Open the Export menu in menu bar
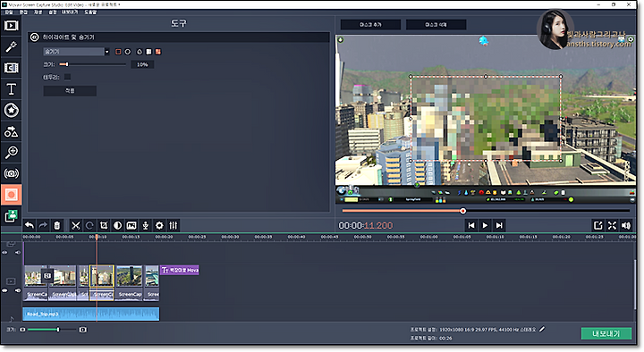The image size is (644, 352). point(70,13)
